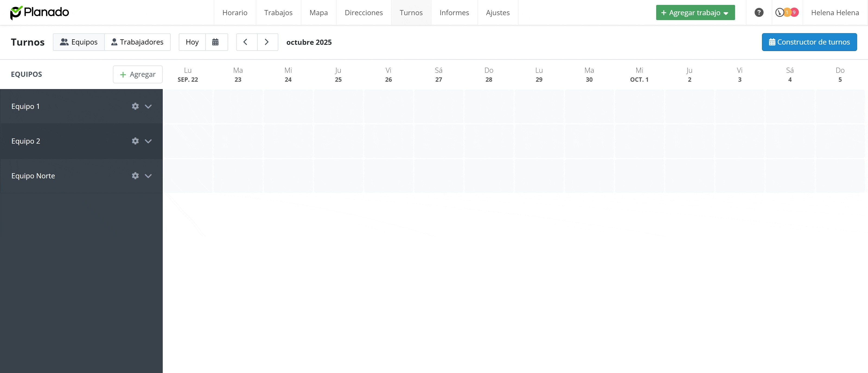Open Agregar trabajo dropdown
Image resolution: width=868 pixels, height=373 pixels.
(695, 12)
